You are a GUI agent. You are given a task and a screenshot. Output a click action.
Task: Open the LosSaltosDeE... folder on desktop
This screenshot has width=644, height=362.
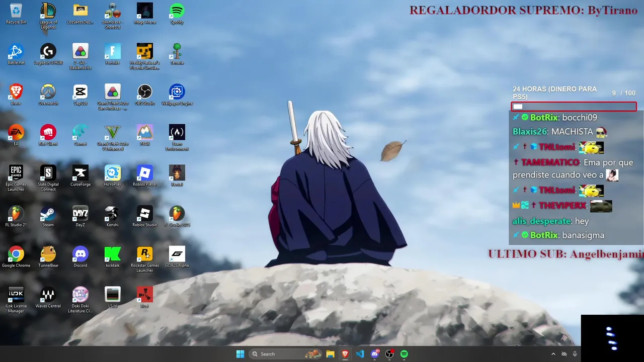(80, 14)
